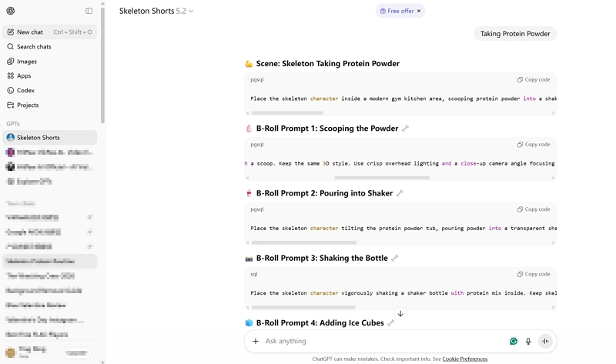This screenshot has width=616, height=364.
Task: Open Projects in the sidebar
Action: 28,105
